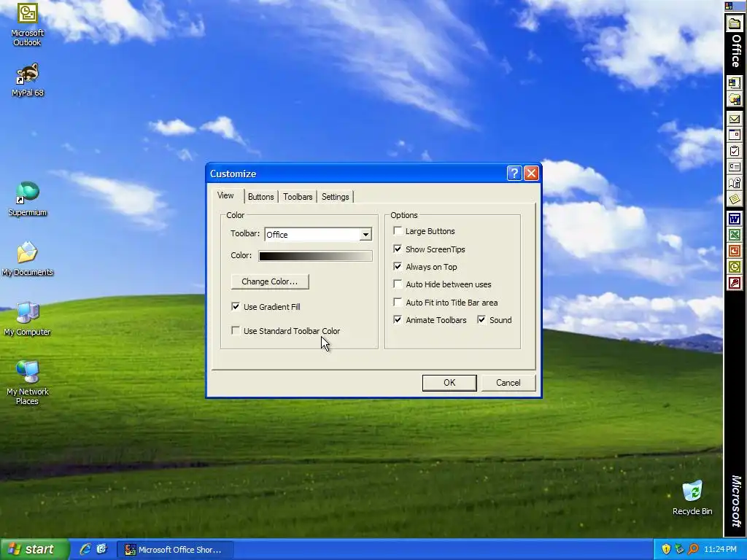
Task: Click the Microsoft Office Shortcut Bar taskbar button
Action: [175, 550]
